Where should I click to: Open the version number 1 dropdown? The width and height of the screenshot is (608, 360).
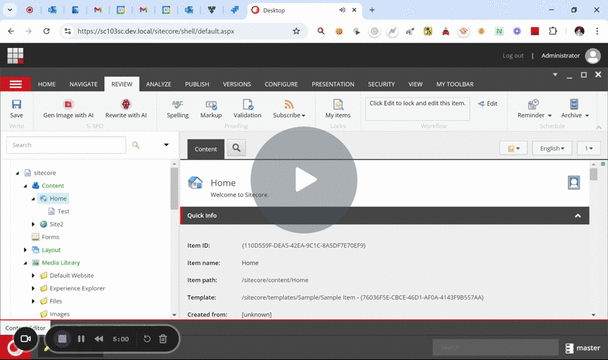coord(589,148)
